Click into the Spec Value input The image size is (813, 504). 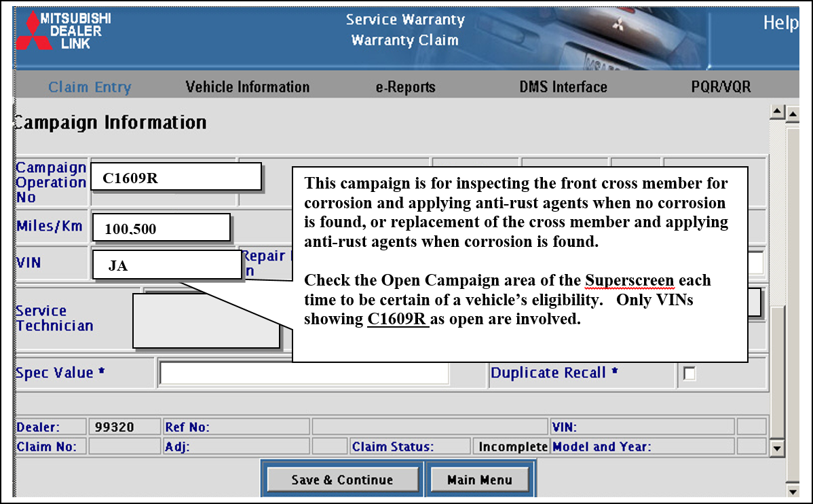click(x=304, y=374)
